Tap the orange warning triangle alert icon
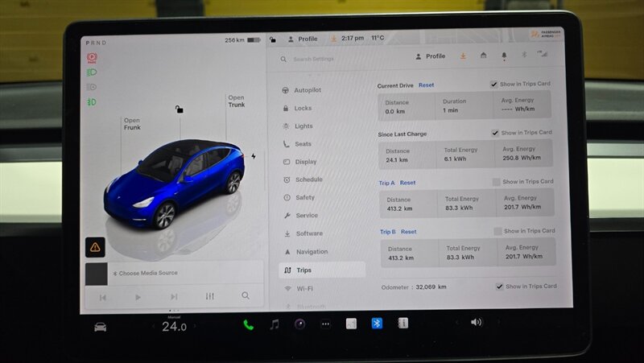644x363 pixels. [95, 247]
